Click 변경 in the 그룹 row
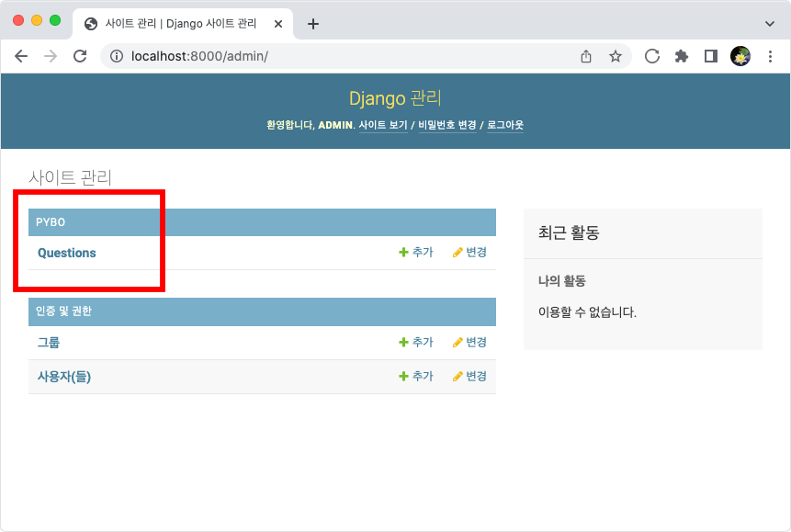The width and height of the screenshot is (791, 532). pyautogui.click(x=469, y=342)
